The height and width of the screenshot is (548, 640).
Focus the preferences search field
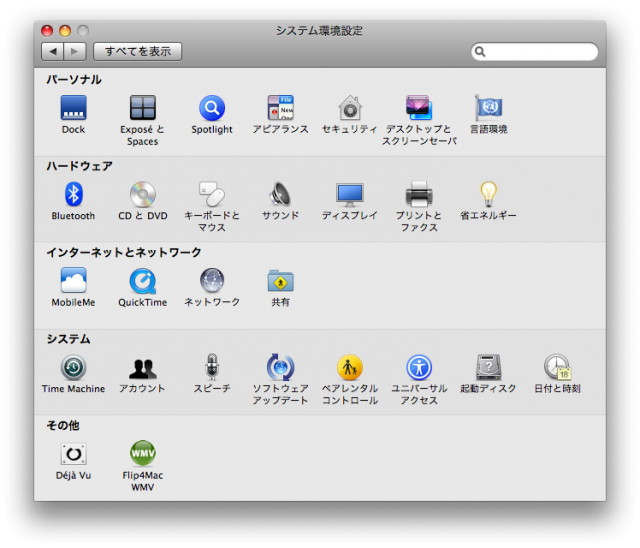coord(534,51)
